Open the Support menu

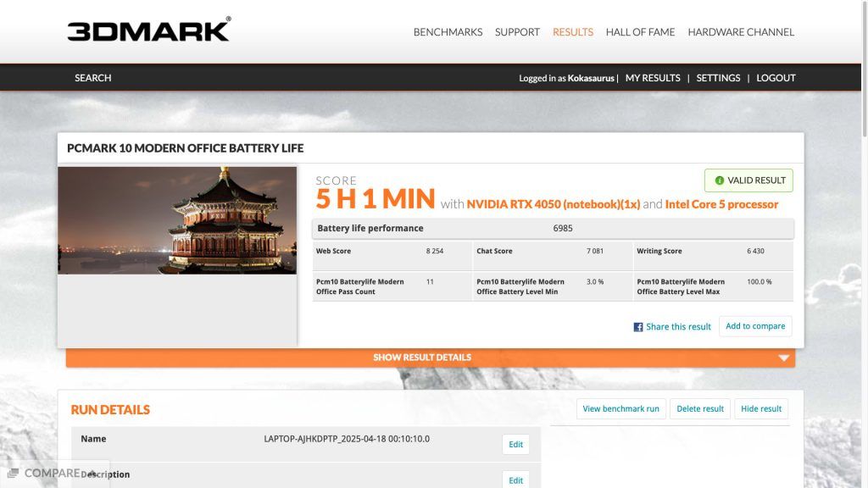tap(517, 32)
